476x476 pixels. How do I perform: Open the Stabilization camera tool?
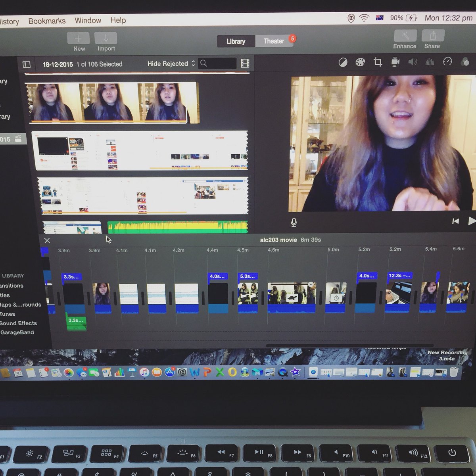click(395, 62)
